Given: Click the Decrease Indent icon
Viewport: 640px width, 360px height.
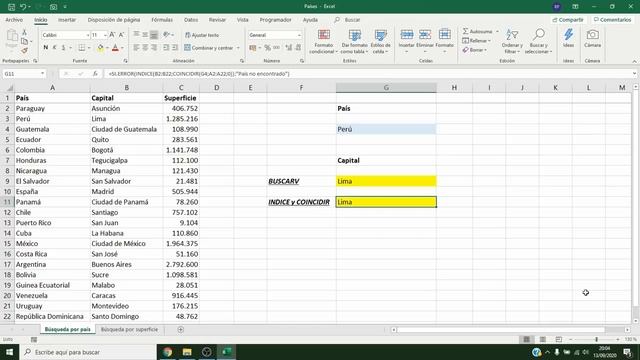Looking at the screenshot, I should pyautogui.click(x=166, y=48).
